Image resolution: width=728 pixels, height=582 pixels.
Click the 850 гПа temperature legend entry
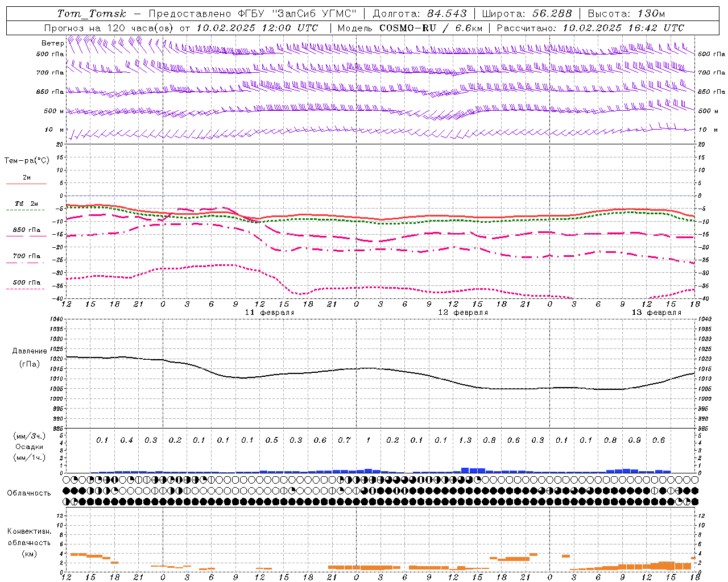click(x=27, y=230)
